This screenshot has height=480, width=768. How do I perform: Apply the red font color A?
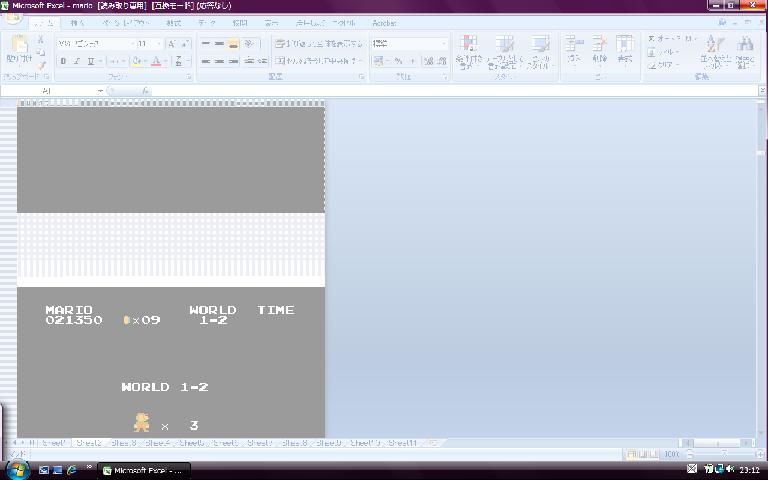point(156,61)
